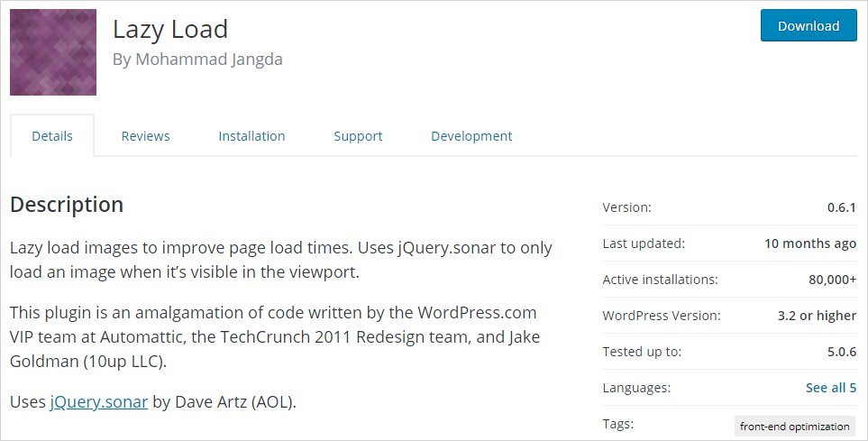Switch to the Reviews tab
The height and width of the screenshot is (441, 868).
[145, 136]
